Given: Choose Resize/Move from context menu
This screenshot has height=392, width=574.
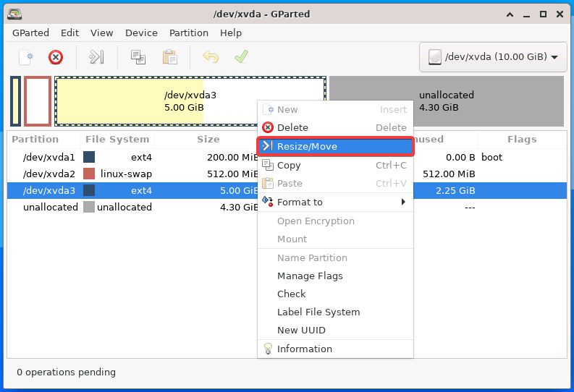Looking at the screenshot, I should click(x=335, y=146).
